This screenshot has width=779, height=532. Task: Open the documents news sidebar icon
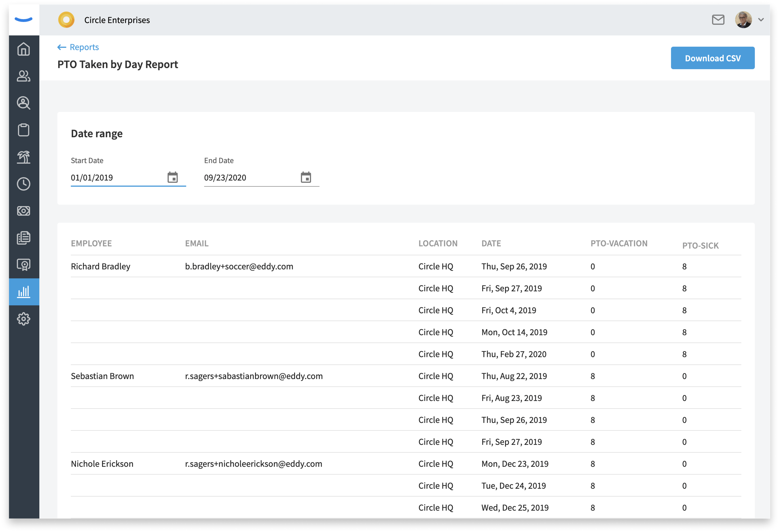coord(24,238)
